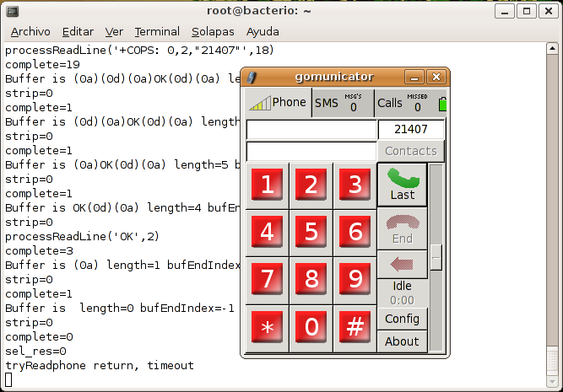Maximize the terminal window
563x392 pixels.
(x=527, y=11)
